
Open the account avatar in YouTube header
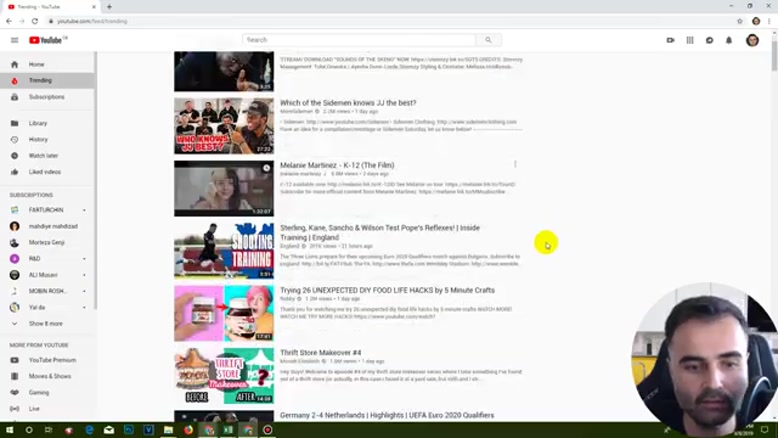tap(752, 40)
